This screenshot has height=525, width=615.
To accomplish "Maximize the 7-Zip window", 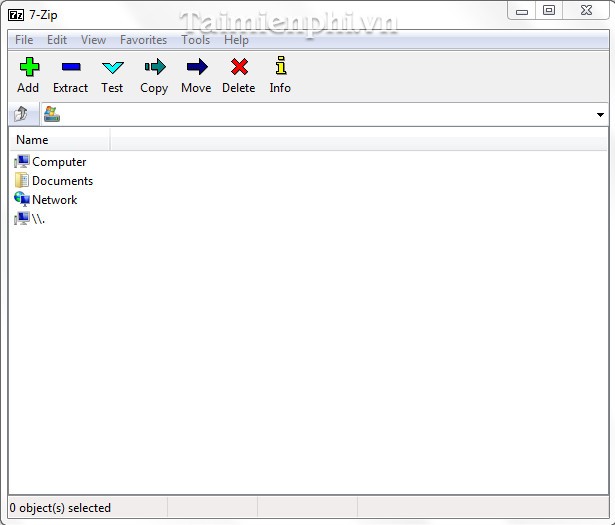I will click(x=549, y=11).
